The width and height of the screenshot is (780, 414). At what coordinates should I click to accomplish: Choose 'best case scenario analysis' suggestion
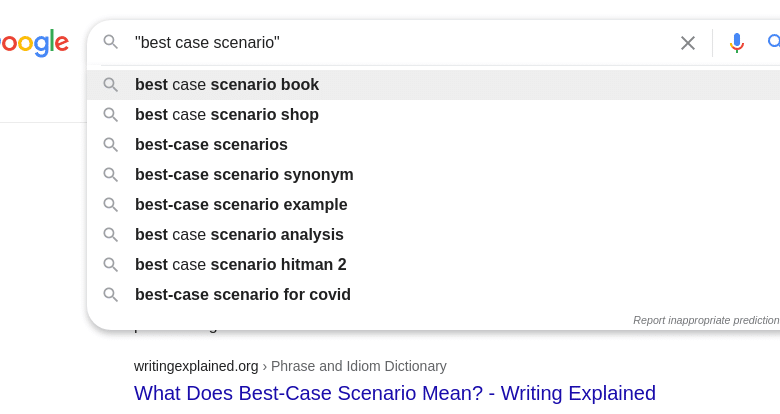click(x=239, y=235)
